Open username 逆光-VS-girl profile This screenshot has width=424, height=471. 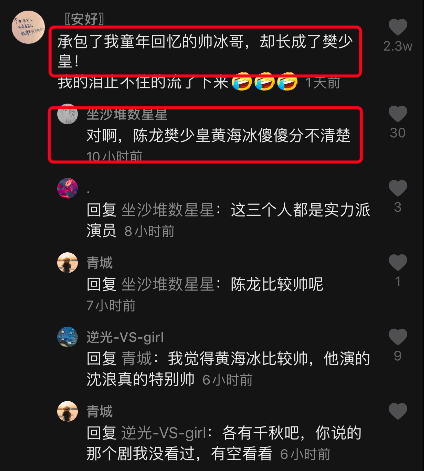tap(125, 337)
